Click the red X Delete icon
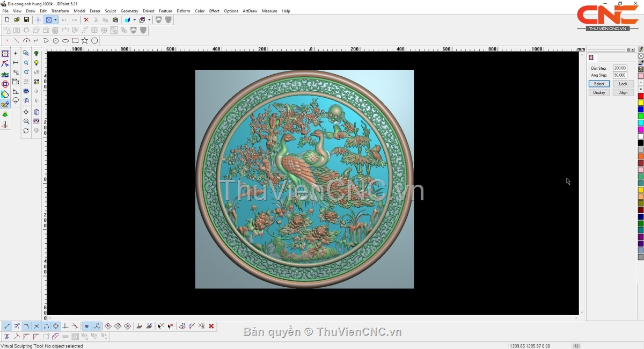Viewport: 644px width, 349px height. pos(86,20)
